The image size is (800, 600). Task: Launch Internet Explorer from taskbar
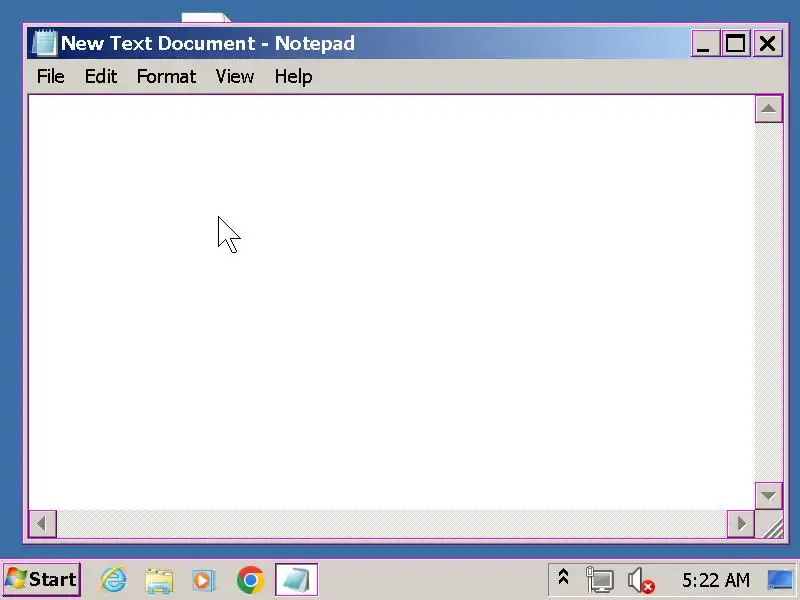[113, 580]
